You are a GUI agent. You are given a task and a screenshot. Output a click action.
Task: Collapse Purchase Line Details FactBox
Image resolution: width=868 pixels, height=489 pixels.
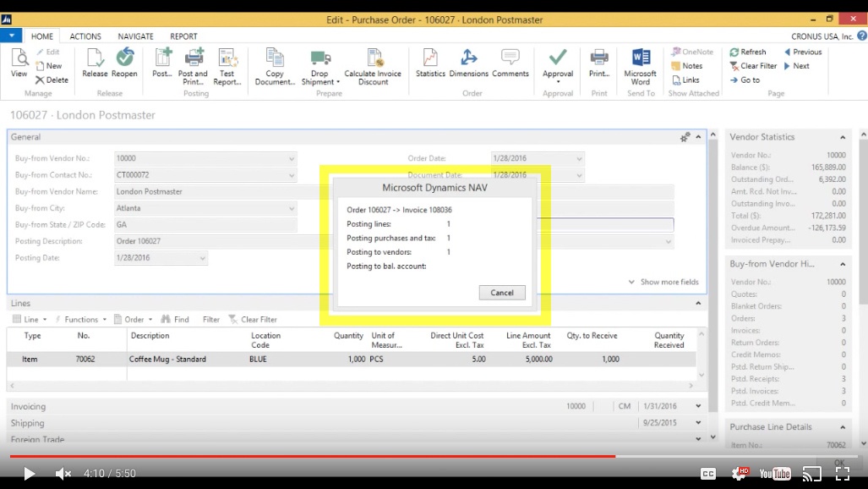[843, 427]
